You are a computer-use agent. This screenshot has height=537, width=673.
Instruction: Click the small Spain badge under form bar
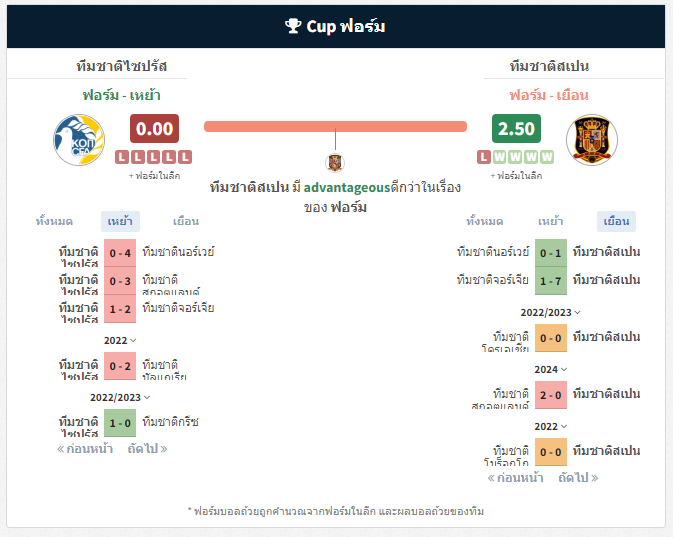click(335, 163)
